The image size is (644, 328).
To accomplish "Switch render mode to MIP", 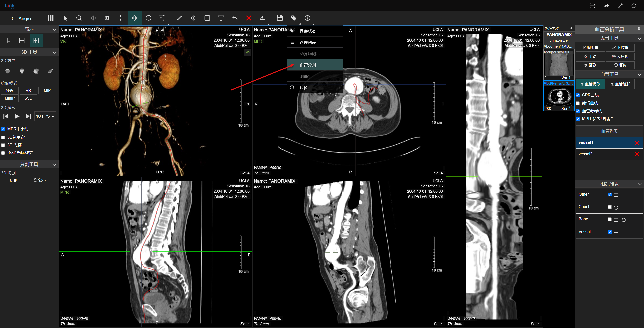I will pyautogui.click(x=47, y=91).
